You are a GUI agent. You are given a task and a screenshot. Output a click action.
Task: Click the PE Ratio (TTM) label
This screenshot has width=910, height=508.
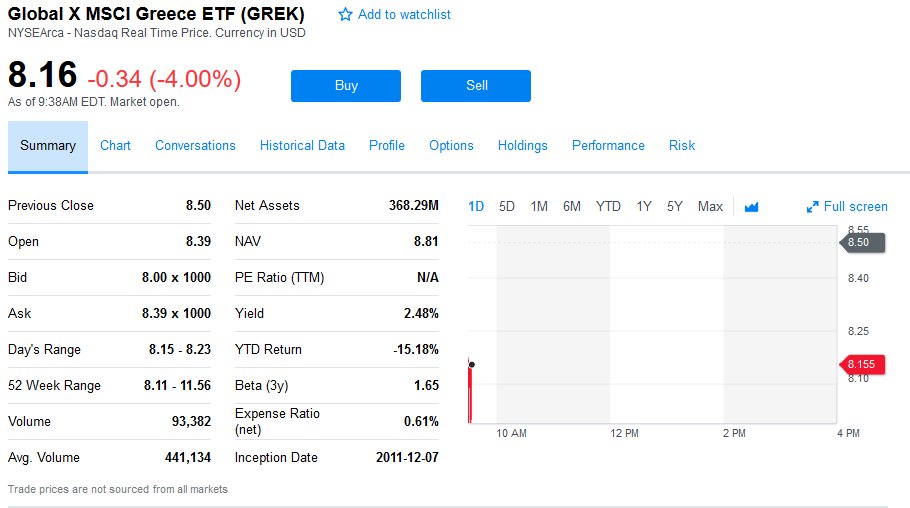[x=279, y=278]
